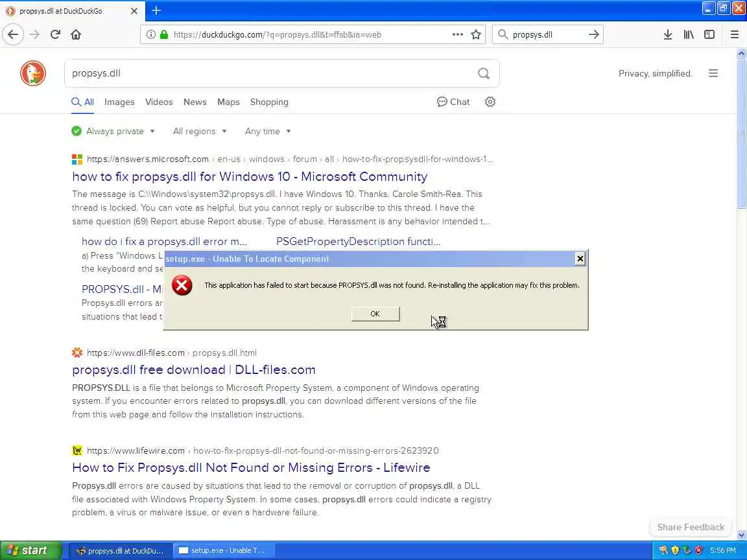Click the www.lifewire.com result URL

coord(136,450)
